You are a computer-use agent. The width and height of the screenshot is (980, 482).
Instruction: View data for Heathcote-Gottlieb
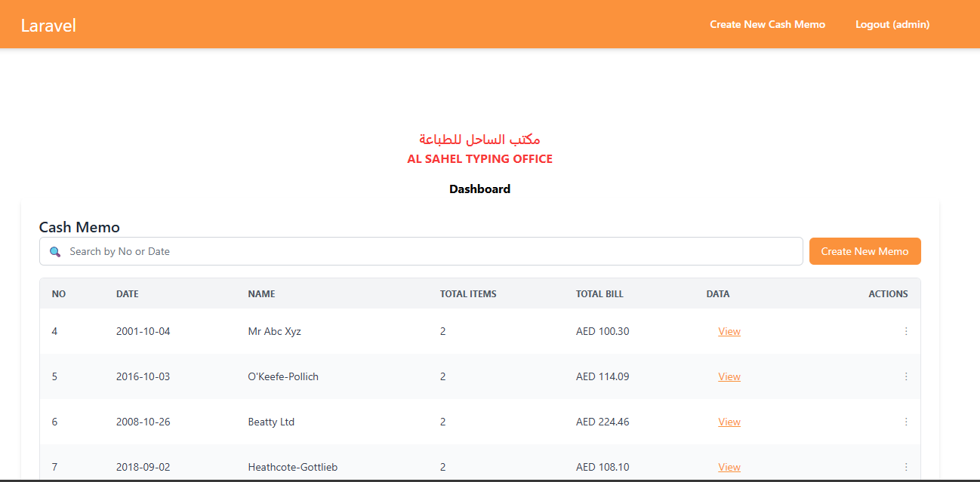[x=729, y=466]
